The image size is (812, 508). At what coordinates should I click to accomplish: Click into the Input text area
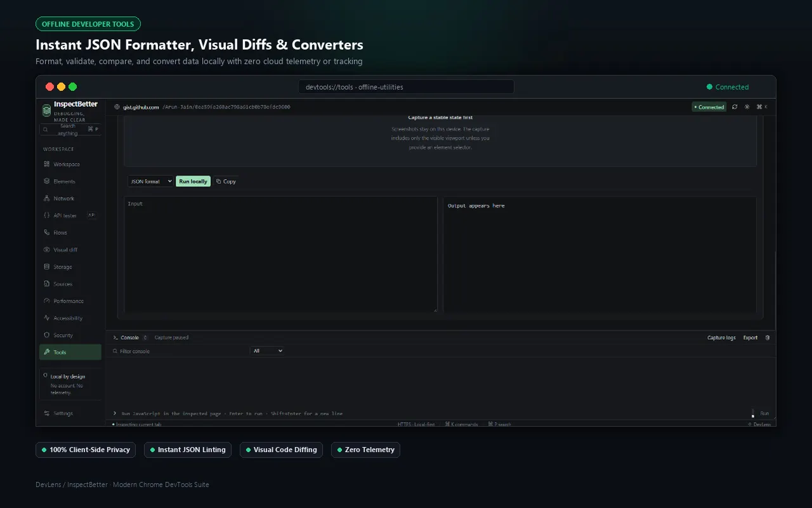coord(280,255)
